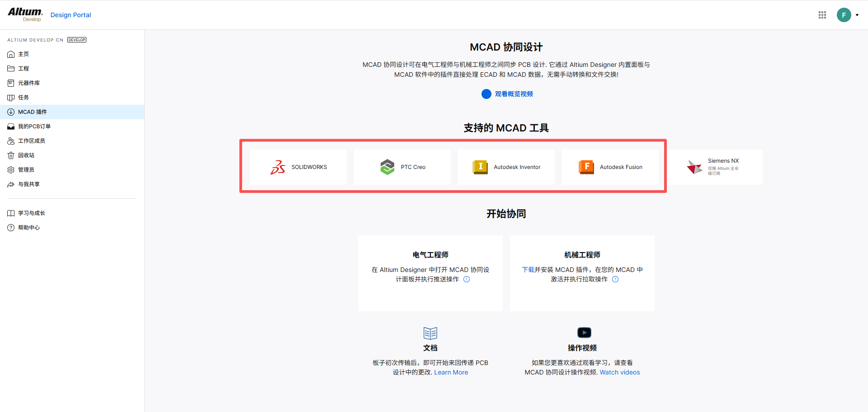
Task: Click the user avatar F
Action: tap(844, 15)
